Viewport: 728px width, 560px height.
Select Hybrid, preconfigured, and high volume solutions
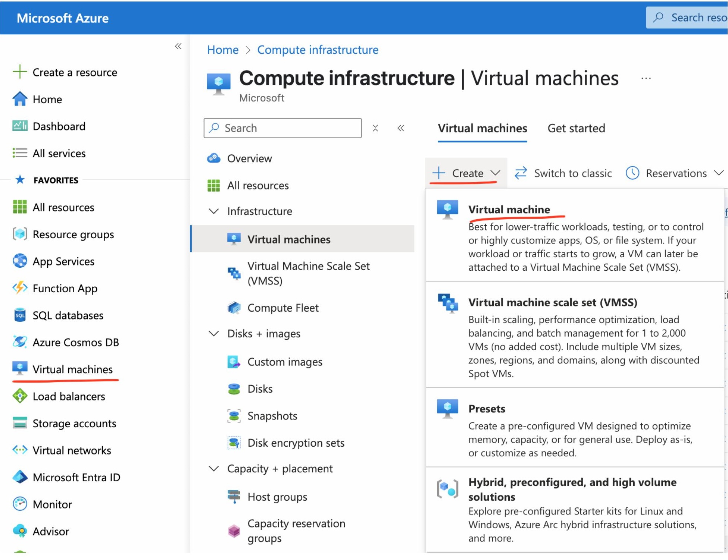click(575, 510)
